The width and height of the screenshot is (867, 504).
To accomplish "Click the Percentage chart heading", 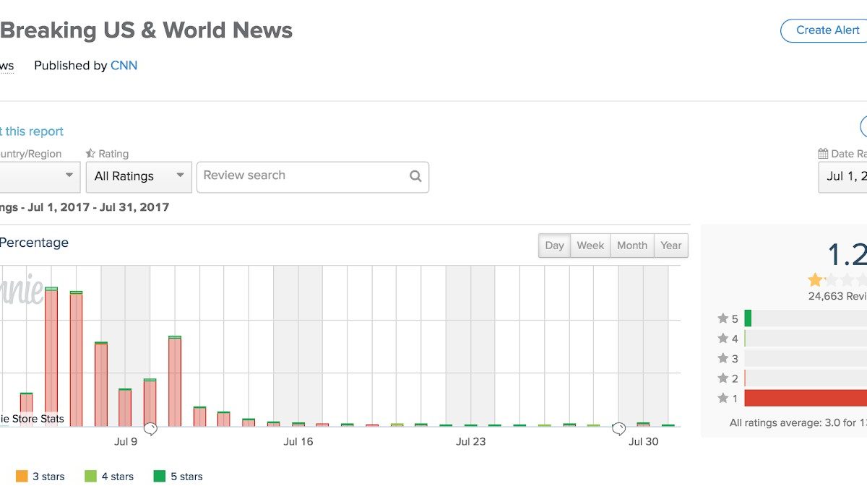I will [x=34, y=243].
